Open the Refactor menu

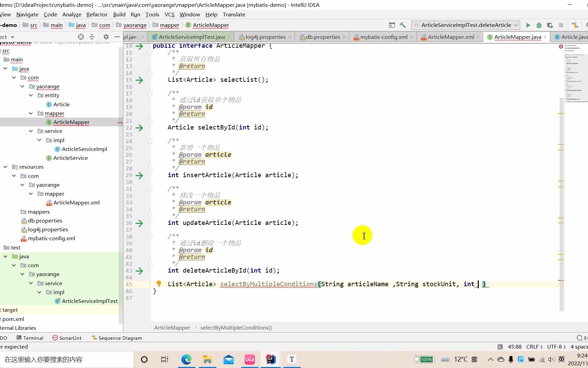(97, 14)
